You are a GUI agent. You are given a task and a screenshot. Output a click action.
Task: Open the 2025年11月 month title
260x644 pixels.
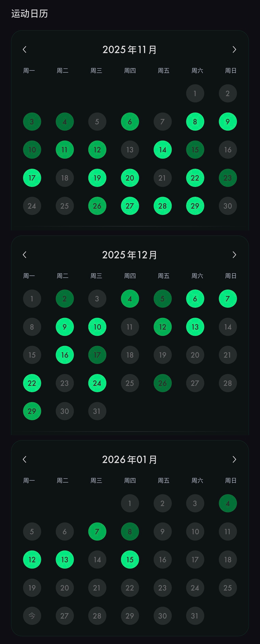tap(129, 50)
